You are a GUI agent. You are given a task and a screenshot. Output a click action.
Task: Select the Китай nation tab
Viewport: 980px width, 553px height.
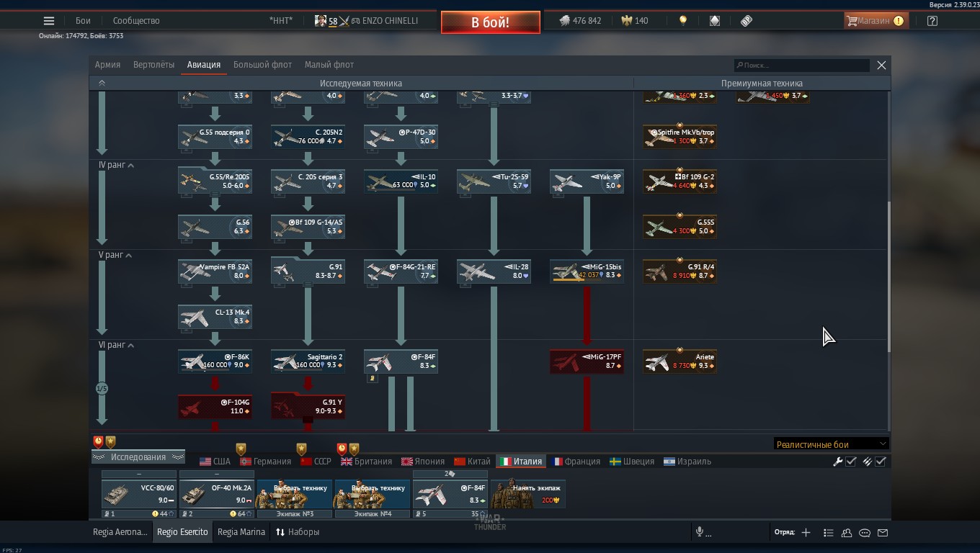tap(472, 462)
